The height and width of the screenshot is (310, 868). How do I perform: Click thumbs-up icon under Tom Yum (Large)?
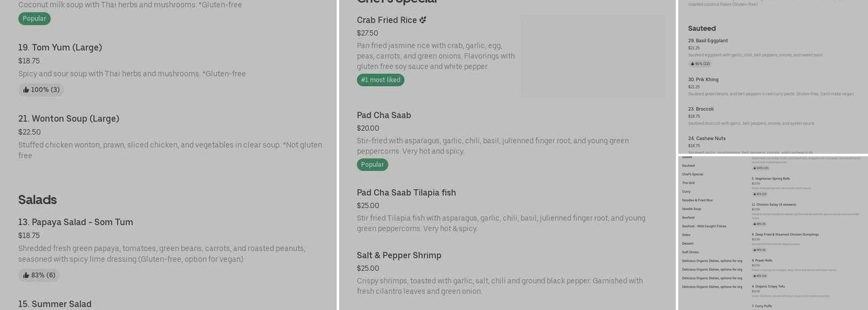[x=26, y=90]
